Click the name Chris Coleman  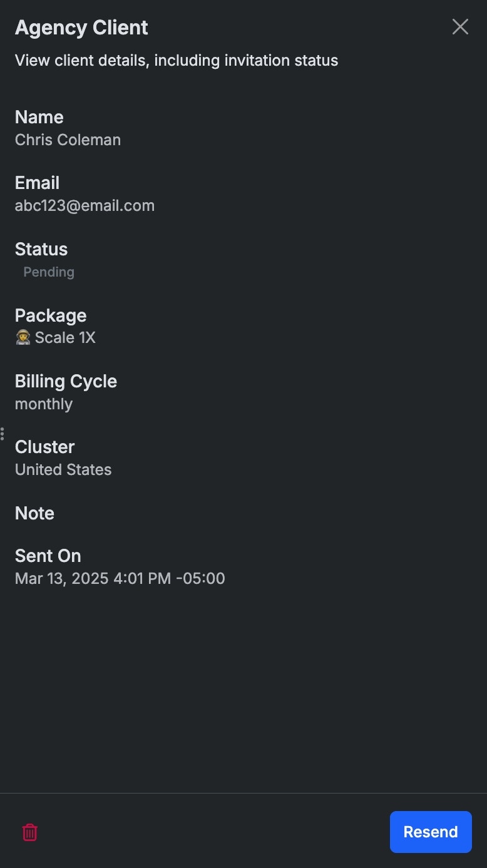click(x=68, y=140)
